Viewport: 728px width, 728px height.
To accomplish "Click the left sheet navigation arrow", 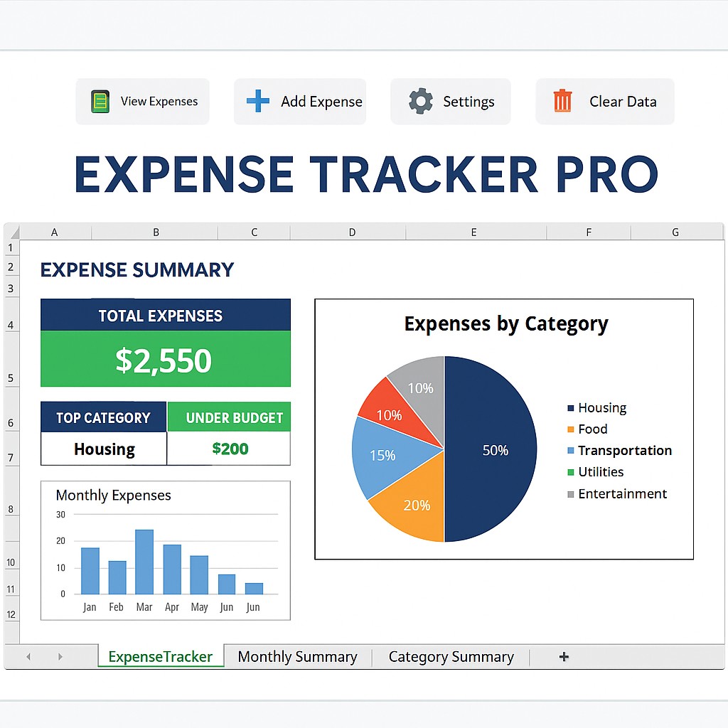I will coord(28,656).
